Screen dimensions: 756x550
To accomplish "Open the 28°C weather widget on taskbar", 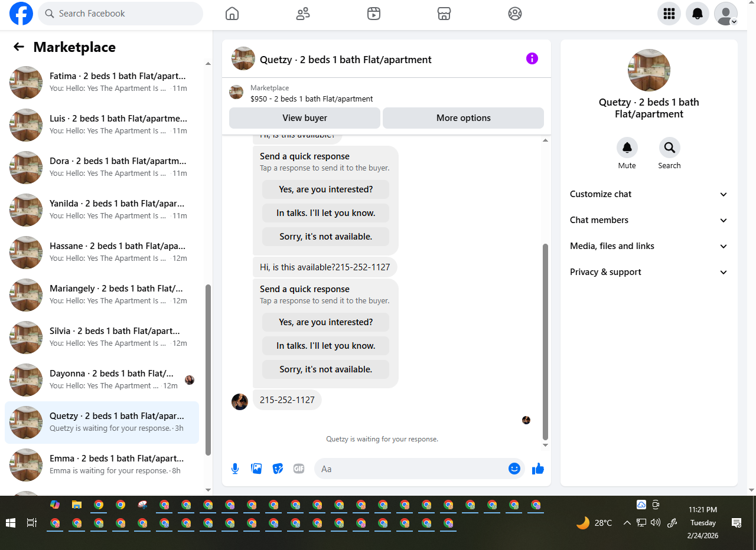I will (x=594, y=523).
